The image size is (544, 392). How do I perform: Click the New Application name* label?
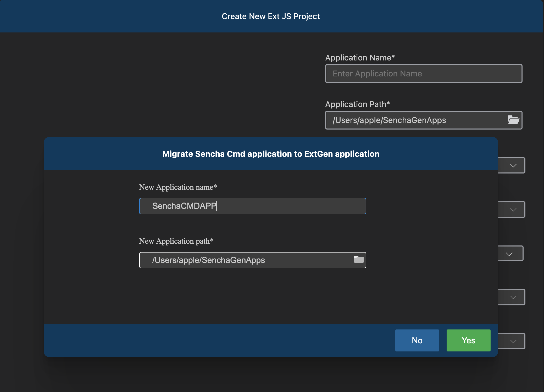[178, 187]
